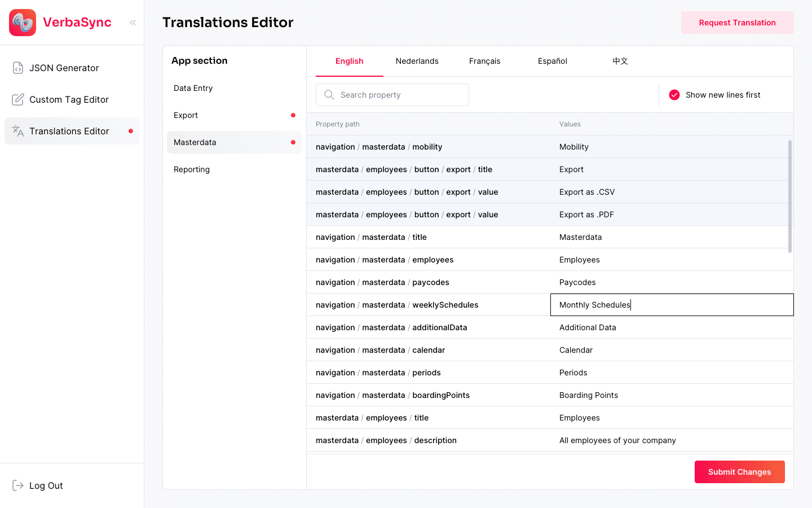Click the Log Out arrow icon
The image size is (812, 508).
[17, 485]
